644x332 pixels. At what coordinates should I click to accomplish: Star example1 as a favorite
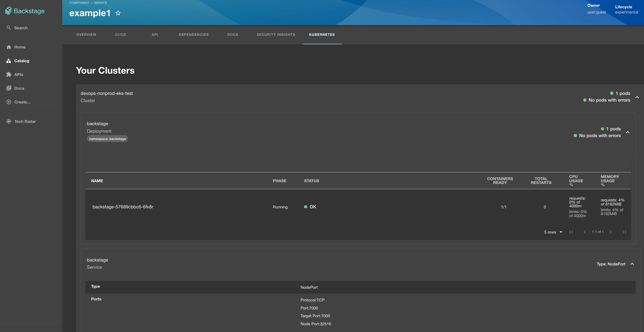118,13
